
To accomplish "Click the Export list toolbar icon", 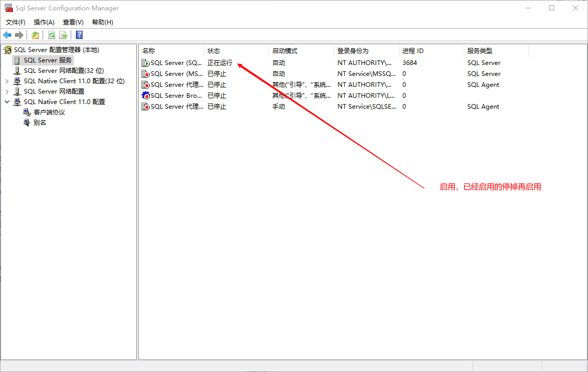I will pos(63,35).
